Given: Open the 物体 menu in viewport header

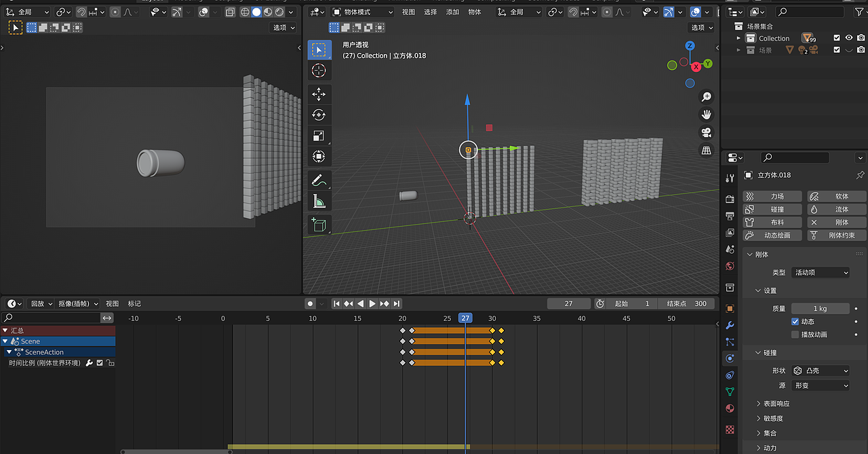Looking at the screenshot, I should [475, 12].
